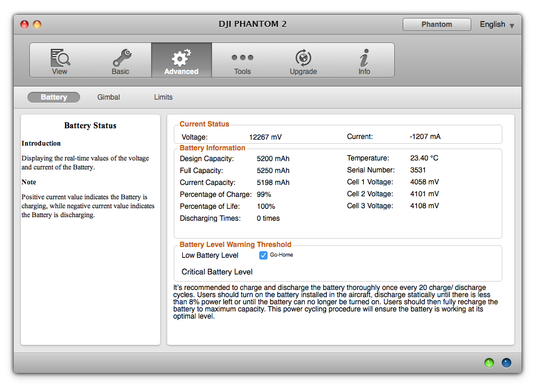Image resolution: width=537 pixels, height=392 pixels.
Task: Switch to the Limits tab
Action: point(163,97)
